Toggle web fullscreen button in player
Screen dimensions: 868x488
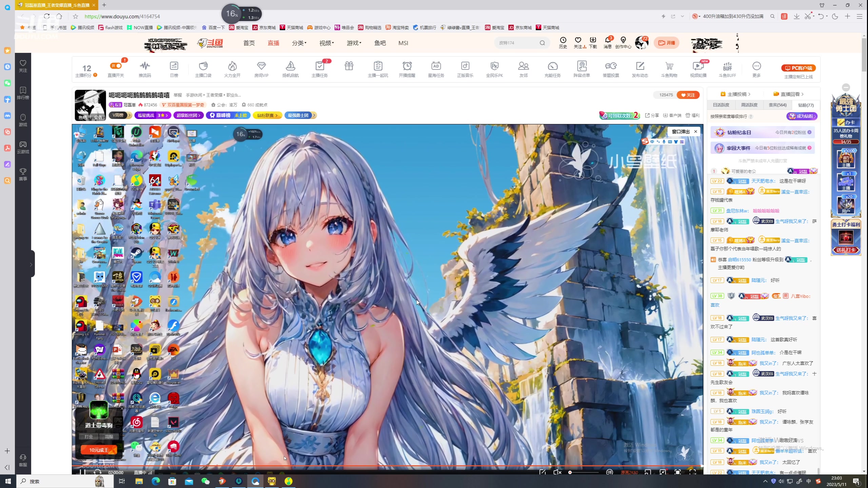pyautogui.click(x=678, y=472)
